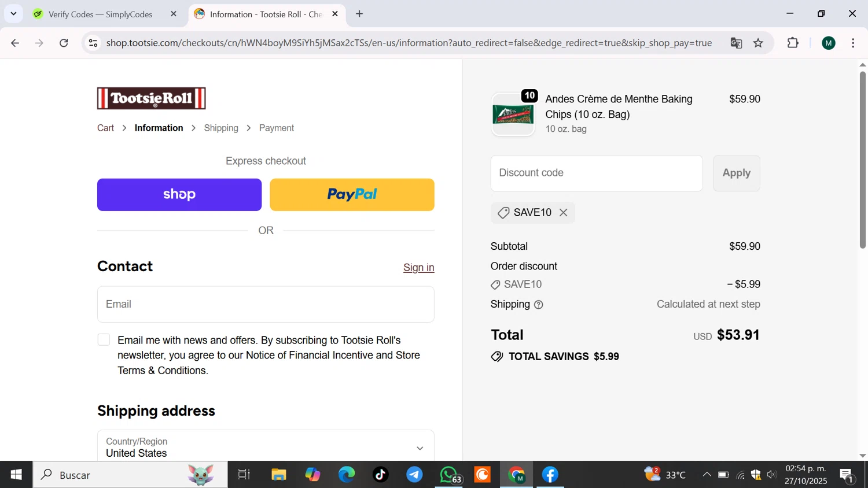Screen dimensions: 868x488
Task: Click the TOTAL SAVINGS $5.99 text
Action: coord(564,357)
